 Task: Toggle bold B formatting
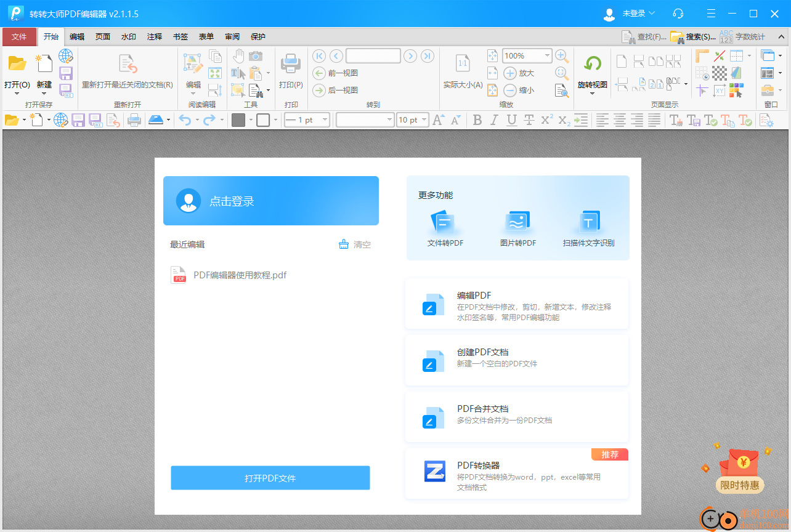[477, 120]
